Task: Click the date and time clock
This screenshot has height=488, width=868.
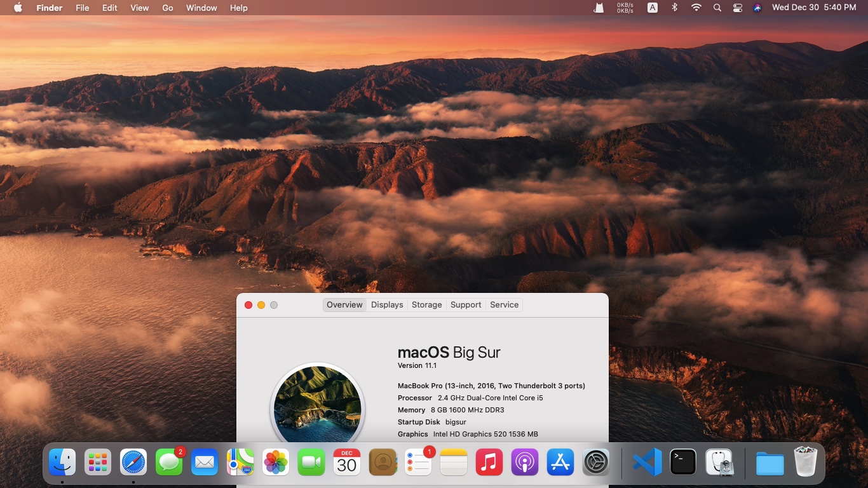Action: pos(814,8)
